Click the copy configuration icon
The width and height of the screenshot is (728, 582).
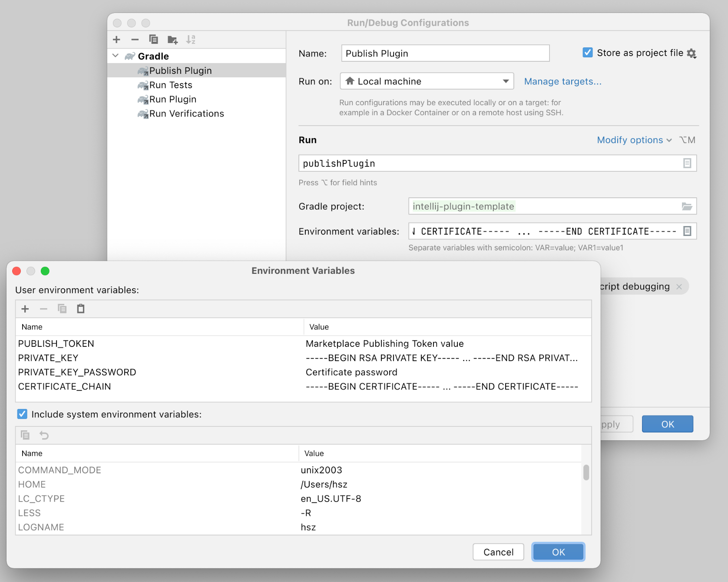(x=153, y=40)
